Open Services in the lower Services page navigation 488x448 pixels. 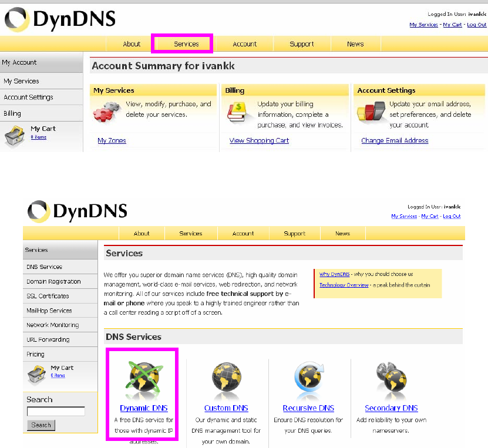click(x=191, y=233)
